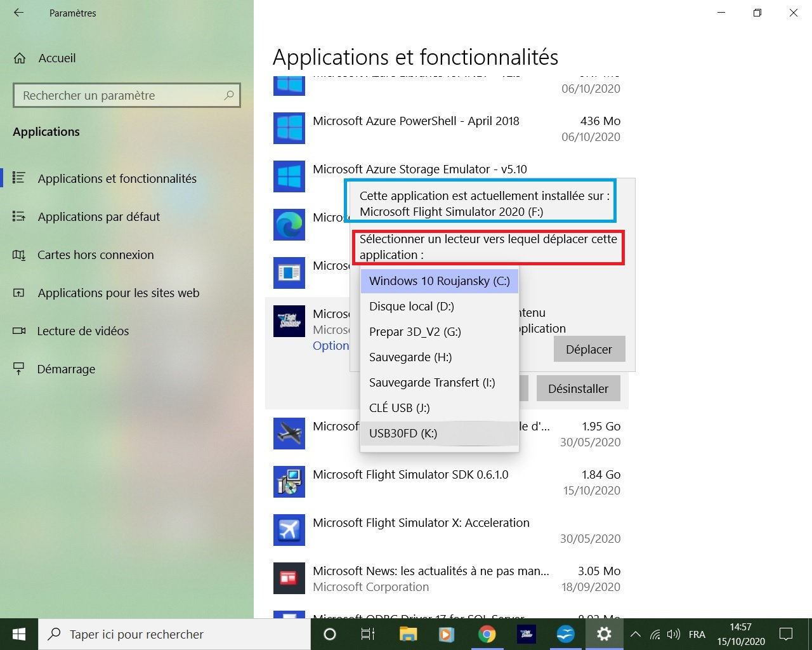Select drive Windows 10 Roujansky (C:)
Image resolution: width=812 pixels, height=650 pixels.
[x=440, y=281]
